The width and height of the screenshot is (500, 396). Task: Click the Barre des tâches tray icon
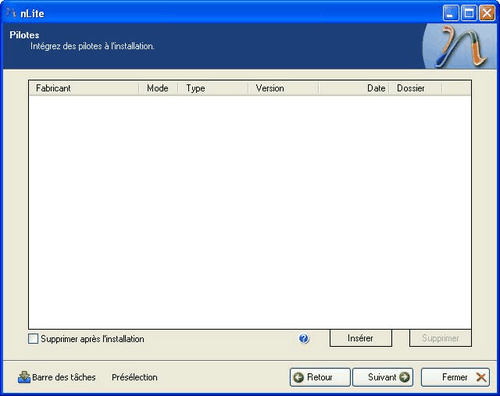24,377
